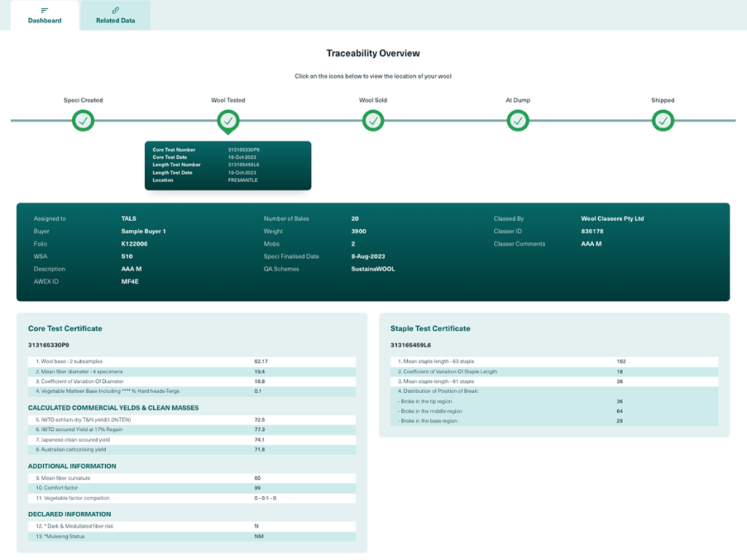Click the Core Test Certificate heading
This screenshot has height=560, width=747.
(65, 329)
